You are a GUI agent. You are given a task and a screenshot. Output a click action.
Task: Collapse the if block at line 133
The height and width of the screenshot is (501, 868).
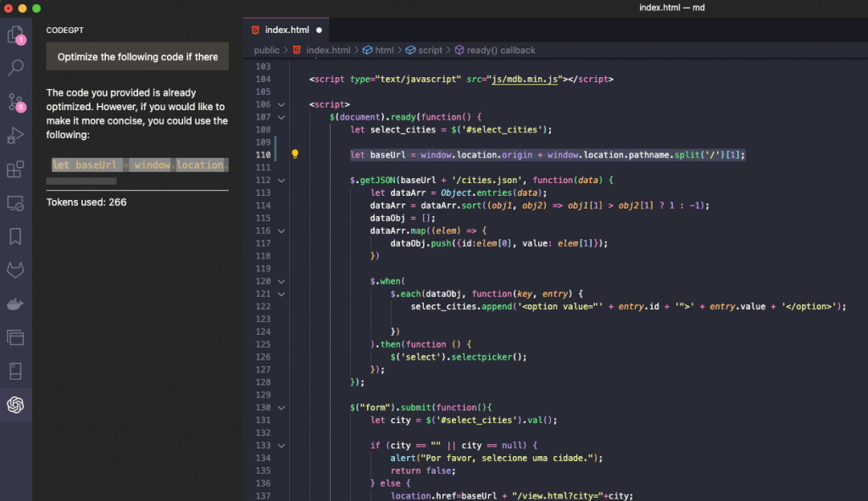(x=281, y=446)
